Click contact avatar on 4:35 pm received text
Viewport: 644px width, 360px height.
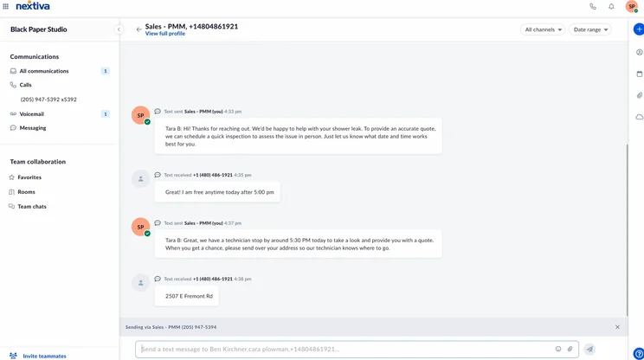(140, 179)
